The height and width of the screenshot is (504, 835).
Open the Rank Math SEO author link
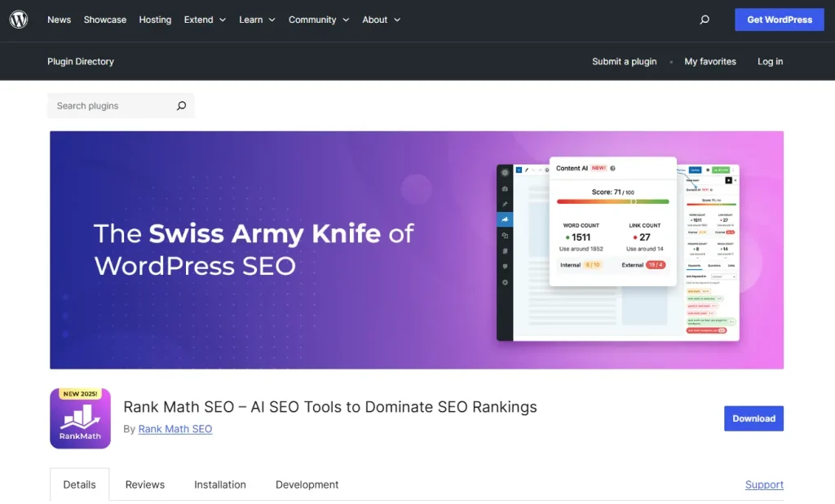pos(175,429)
